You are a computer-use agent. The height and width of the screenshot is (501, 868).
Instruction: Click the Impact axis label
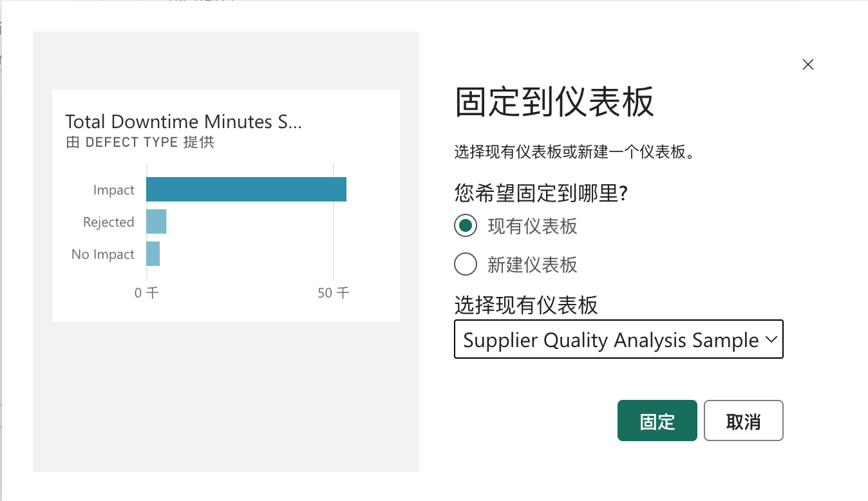[x=114, y=190]
